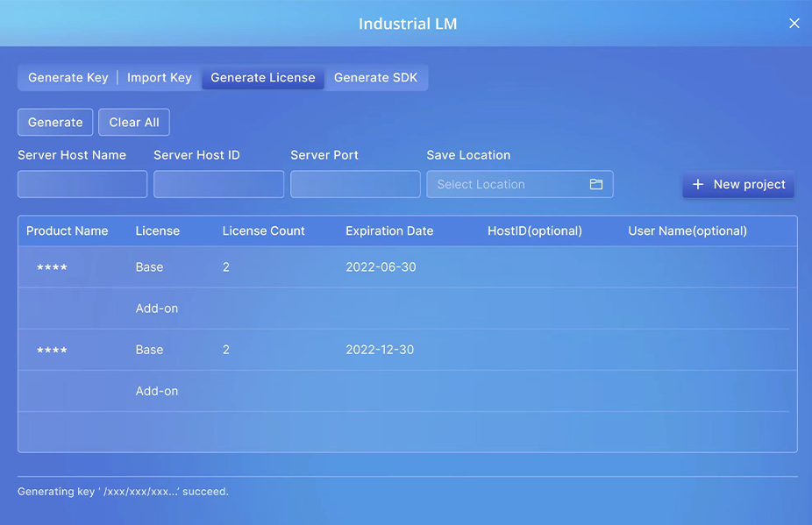Screen dimensions: 812x525
Task: Click the 'Generating key' status message
Action: (124, 492)
